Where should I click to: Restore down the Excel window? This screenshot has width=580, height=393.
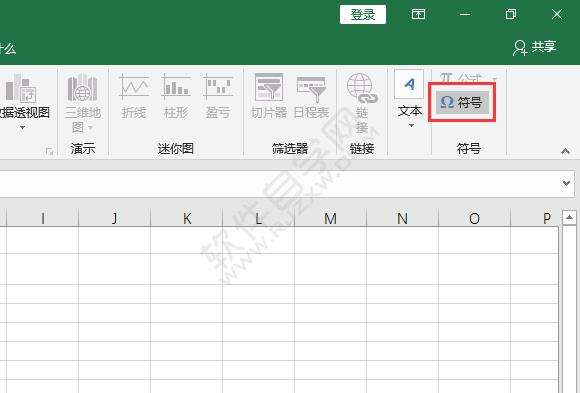click(x=511, y=15)
